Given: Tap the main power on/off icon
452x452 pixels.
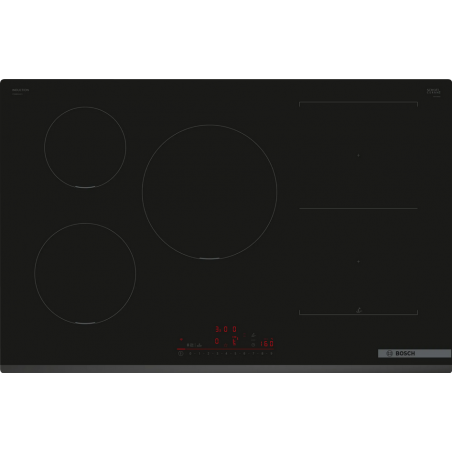Looking at the screenshot, I should (181, 353).
